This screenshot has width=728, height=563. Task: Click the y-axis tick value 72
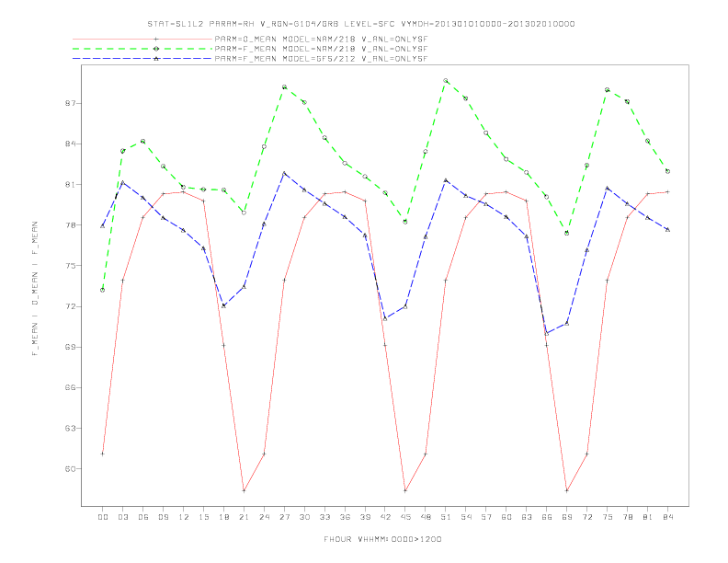tap(70, 306)
